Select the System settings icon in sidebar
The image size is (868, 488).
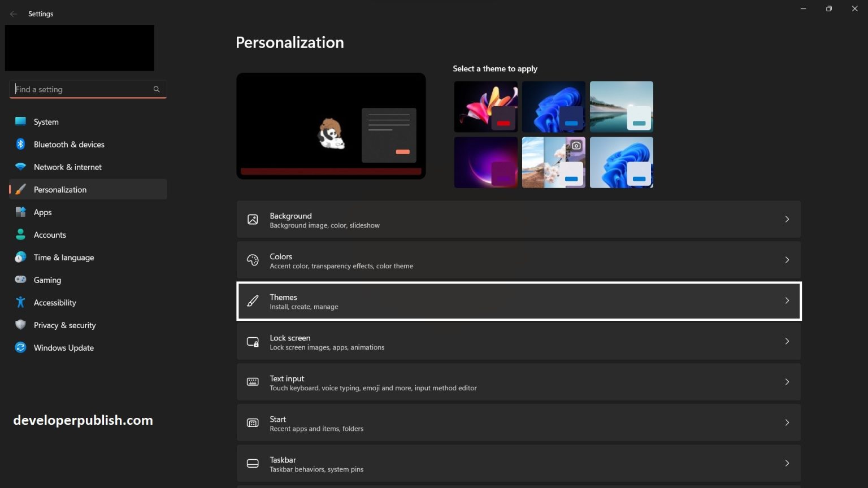tap(20, 121)
